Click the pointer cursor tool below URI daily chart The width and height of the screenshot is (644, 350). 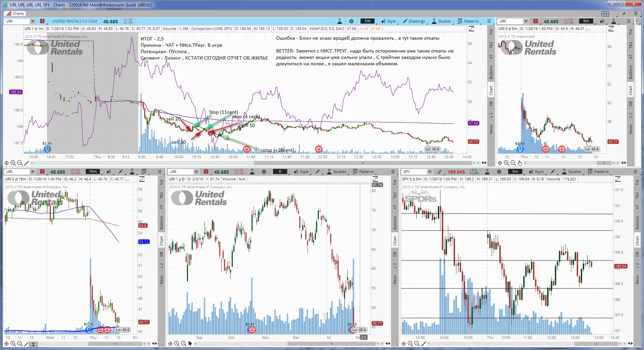tap(190, 344)
